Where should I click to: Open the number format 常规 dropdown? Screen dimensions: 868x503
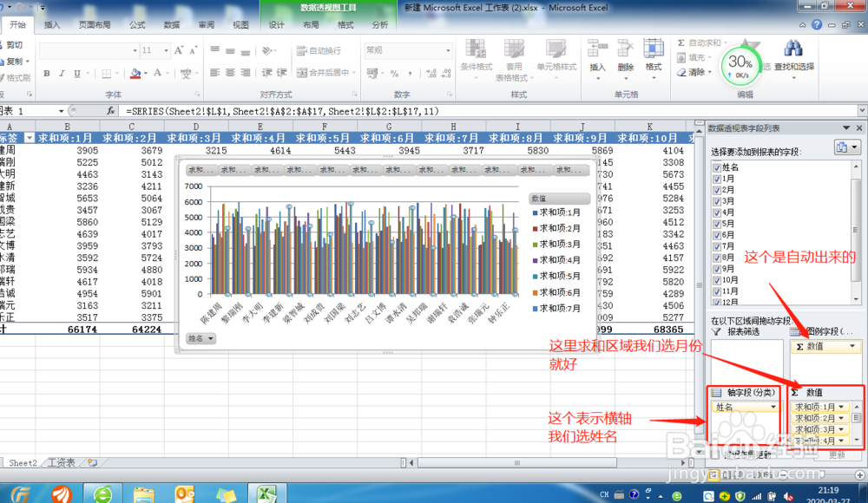[x=448, y=50]
